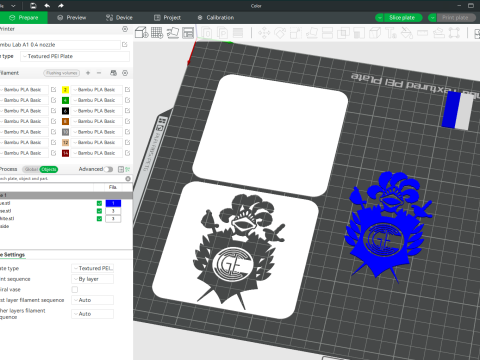Viewport: 480px width, 360px height.
Task: Click the object search field
Action: 63,179
